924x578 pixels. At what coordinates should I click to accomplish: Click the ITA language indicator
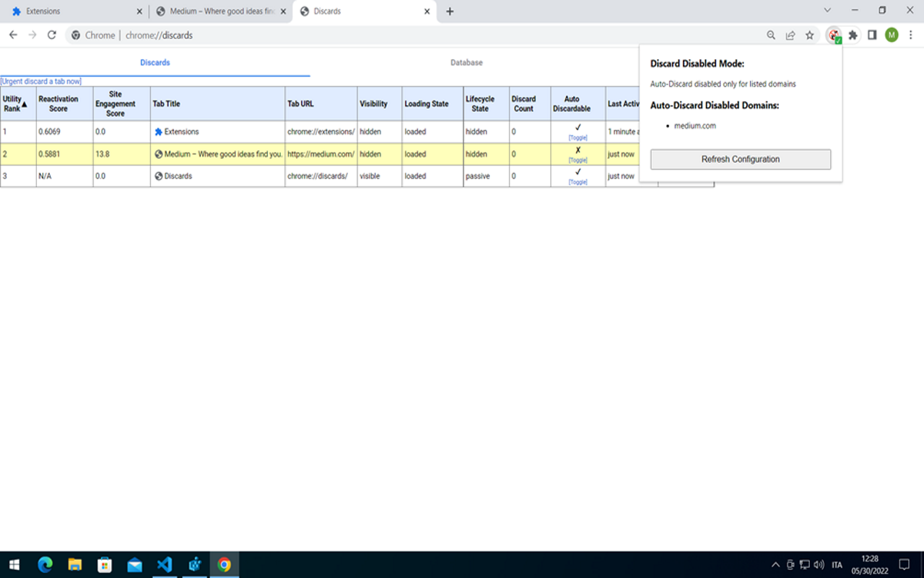click(x=837, y=565)
